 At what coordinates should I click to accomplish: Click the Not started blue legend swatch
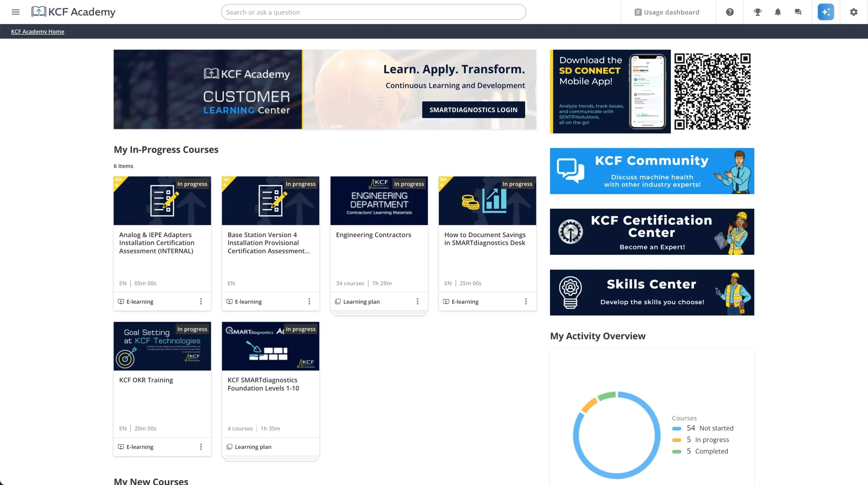[x=676, y=428]
